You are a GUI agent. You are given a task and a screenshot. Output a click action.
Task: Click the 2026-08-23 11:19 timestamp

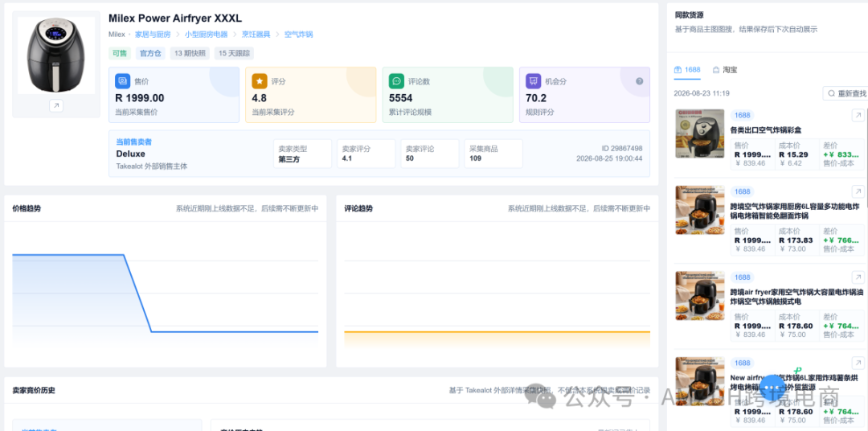point(702,93)
